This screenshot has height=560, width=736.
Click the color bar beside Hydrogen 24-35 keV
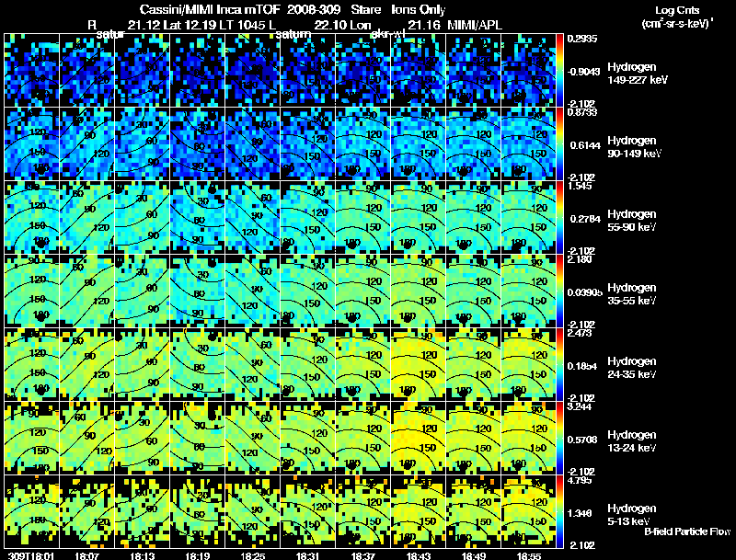pyautogui.click(x=559, y=365)
